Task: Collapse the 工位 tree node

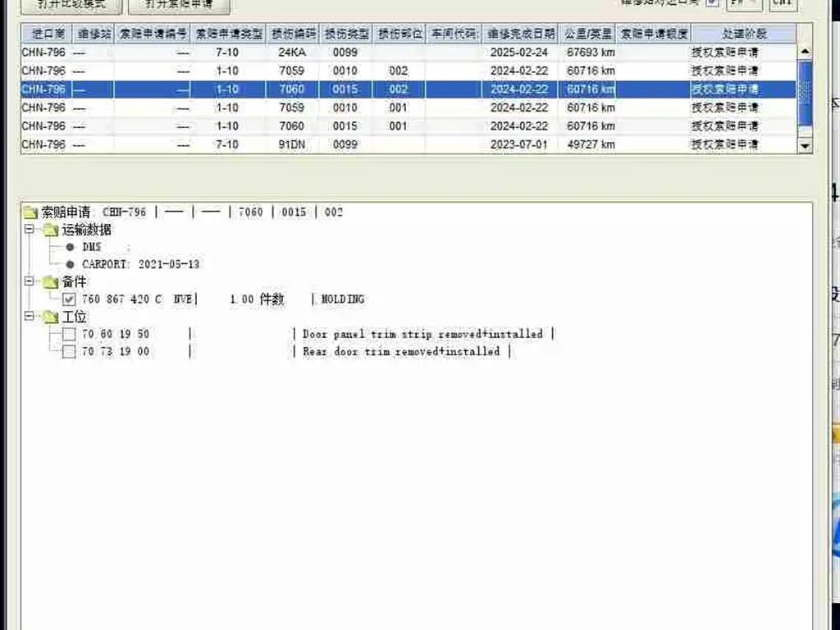Action: pyautogui.click(x=30, y=317)
